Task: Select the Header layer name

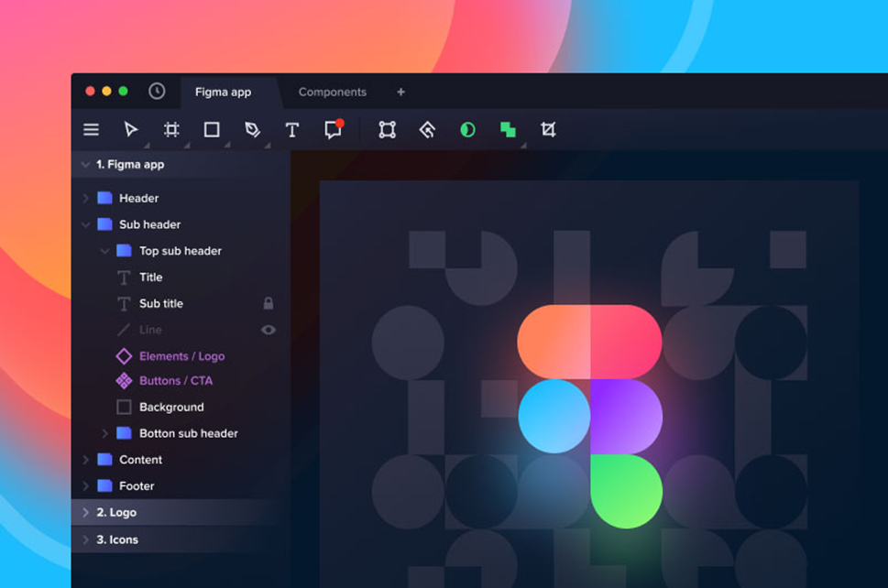Action: coord(138,198)
